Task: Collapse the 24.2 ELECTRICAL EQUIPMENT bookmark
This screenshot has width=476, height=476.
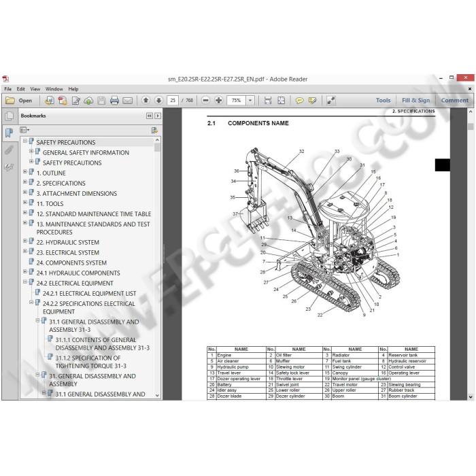Action: point(25,282)
